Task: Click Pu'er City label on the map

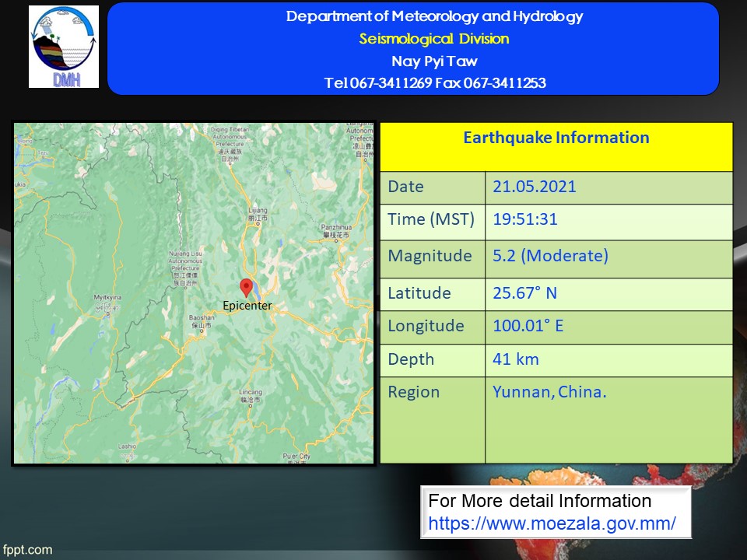Action: pyautogui.click(x=296, y=457)
